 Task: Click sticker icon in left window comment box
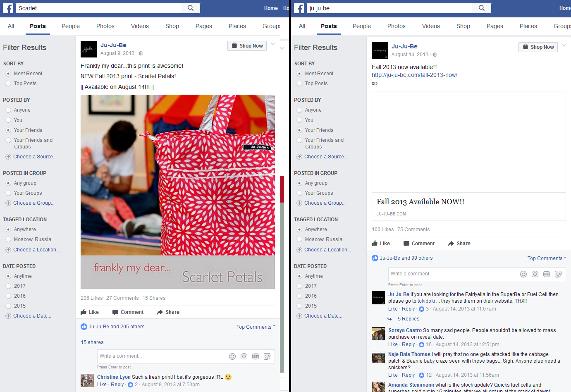click(267, 356)
